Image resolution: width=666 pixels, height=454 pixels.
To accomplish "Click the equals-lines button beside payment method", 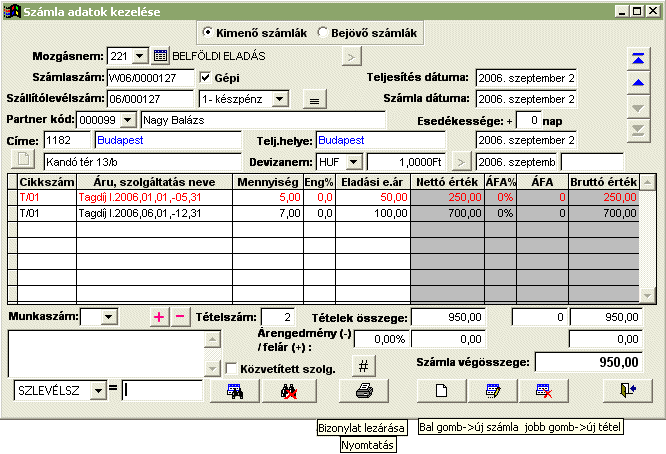I will 314,100.
